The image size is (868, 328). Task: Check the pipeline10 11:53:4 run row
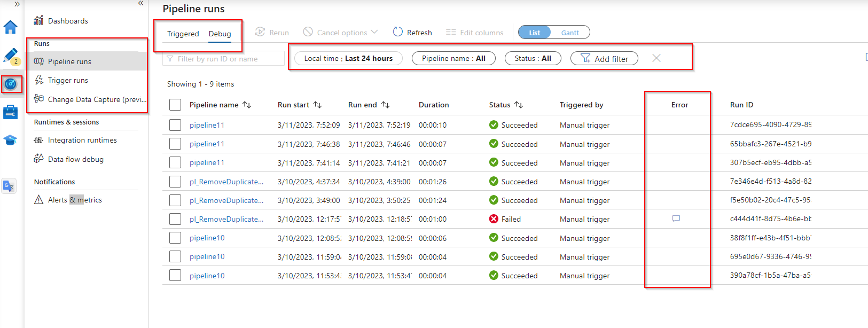175,275
